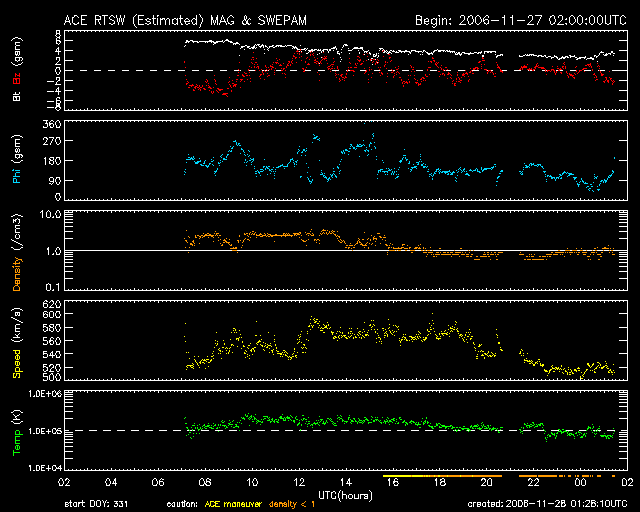Click the '270' tick label on Phi axis
The width and height of the screenshot is (640, 512).
click(x=52, y=142)
